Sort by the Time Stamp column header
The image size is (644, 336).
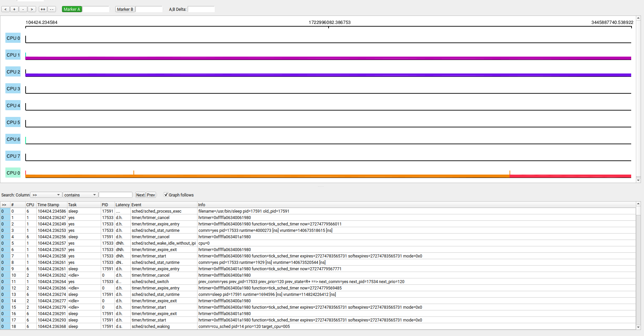tap(48, 205)
